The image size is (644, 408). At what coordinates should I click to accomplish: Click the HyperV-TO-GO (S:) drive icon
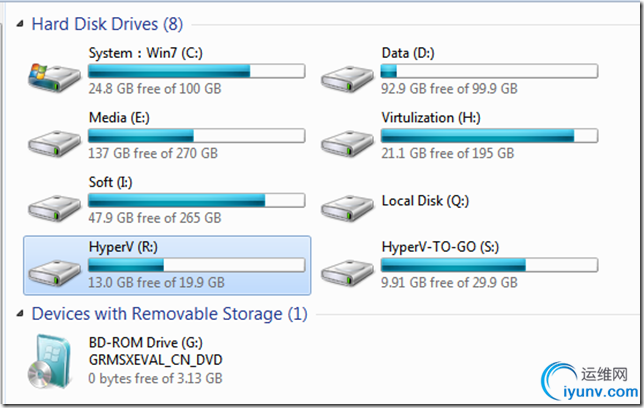(x=347, y=272)
